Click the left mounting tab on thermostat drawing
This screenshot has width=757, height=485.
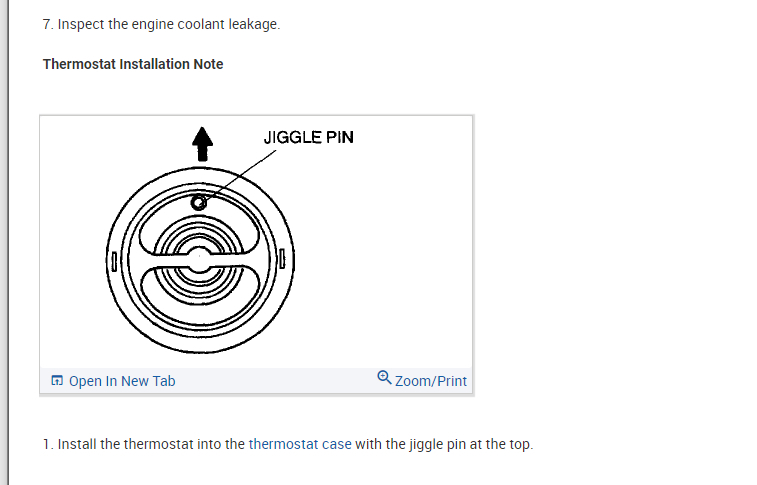click(115, 263)
